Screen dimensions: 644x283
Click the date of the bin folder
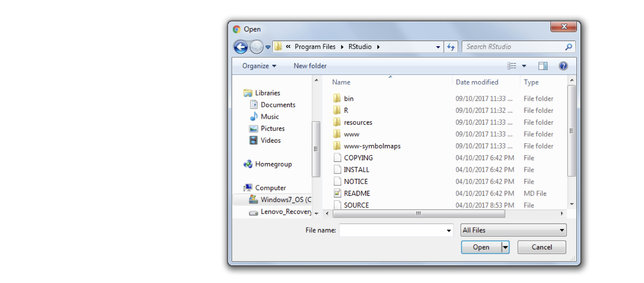coord(484,99)
